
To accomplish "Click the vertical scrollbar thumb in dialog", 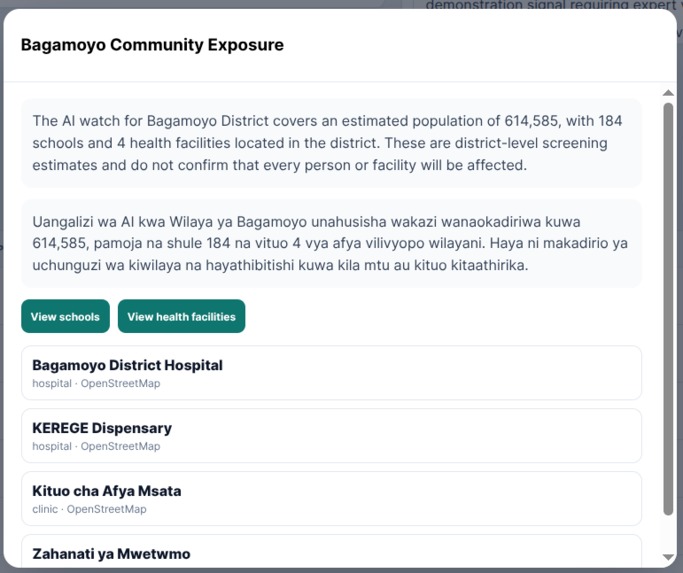I will click(x=668, y=309).
